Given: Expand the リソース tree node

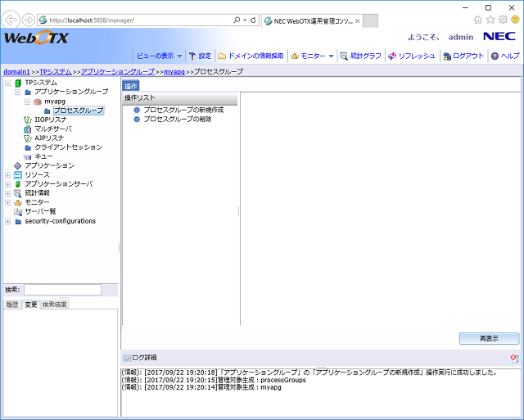Looking at the screenshot, I should (8, 174).
